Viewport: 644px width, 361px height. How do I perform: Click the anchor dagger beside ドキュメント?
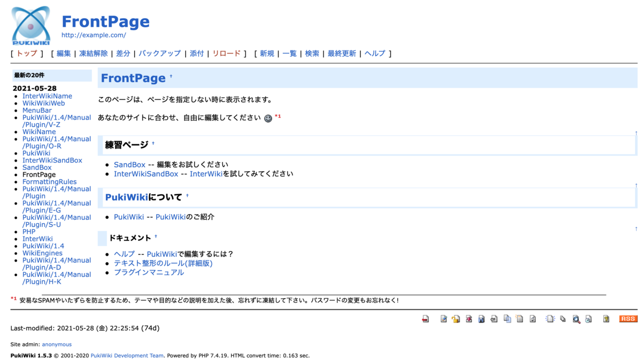(156, 237)
